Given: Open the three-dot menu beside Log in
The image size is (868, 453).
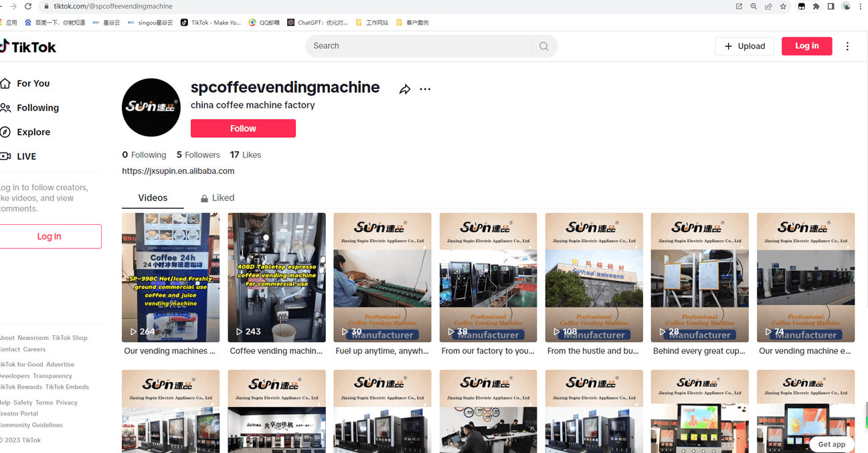Looking at the screenshot, I should click(847, 46).
